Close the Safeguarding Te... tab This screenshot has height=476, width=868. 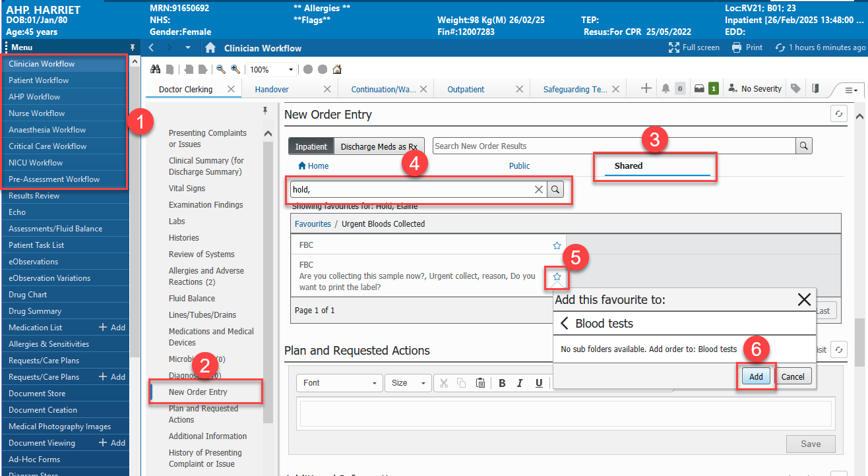[616, 89]
